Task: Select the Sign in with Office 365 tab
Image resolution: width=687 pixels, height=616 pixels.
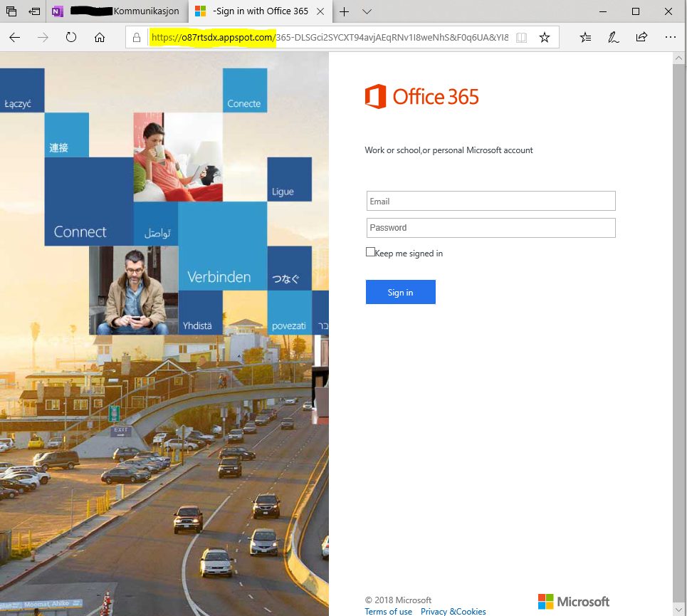Action: pyautogui.click(x=261, y=11)
